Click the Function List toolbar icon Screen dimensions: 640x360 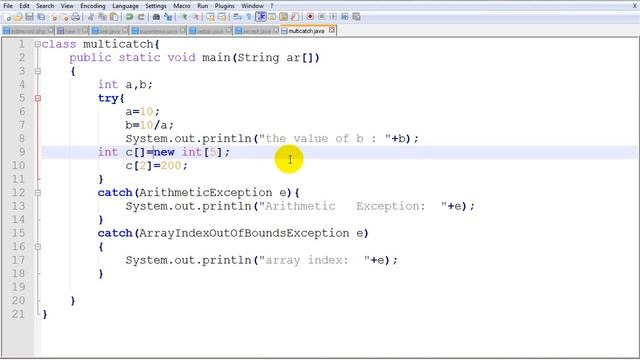pos(295,17)
